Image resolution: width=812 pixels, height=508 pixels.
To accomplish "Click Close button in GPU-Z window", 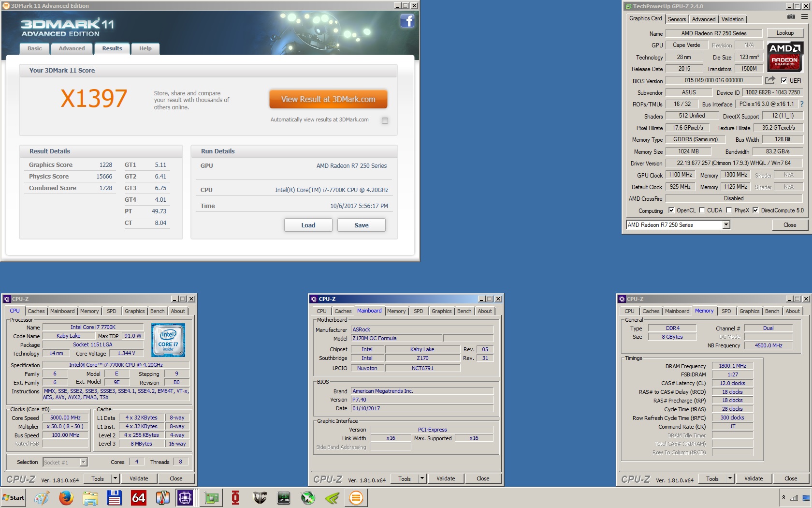I will [x=790, y=225].
